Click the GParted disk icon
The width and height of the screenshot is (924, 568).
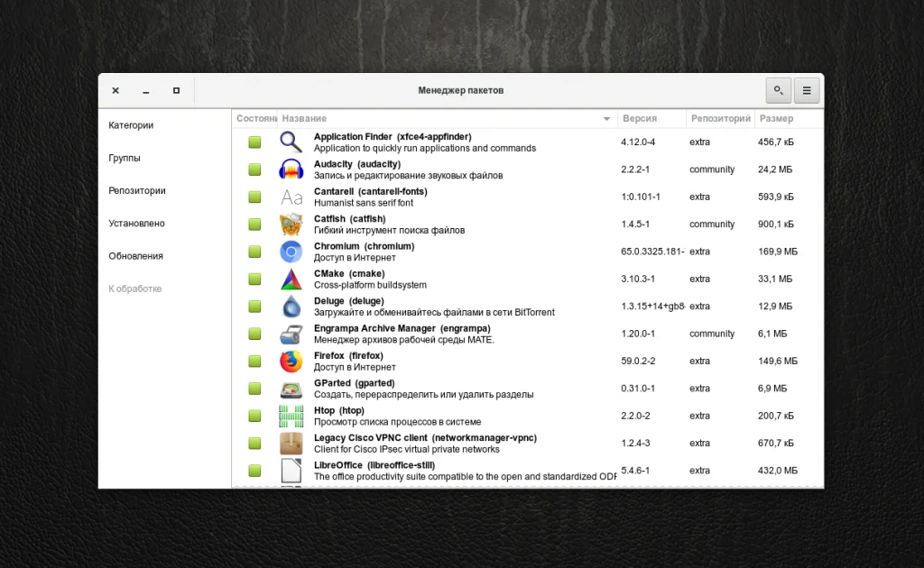[291, 389]
